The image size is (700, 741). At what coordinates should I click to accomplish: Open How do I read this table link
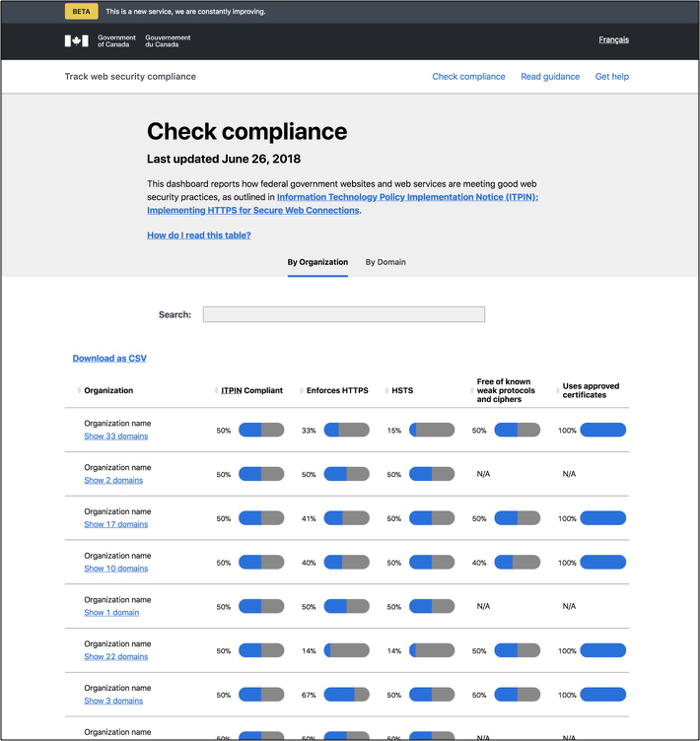(x=199, y=236)
